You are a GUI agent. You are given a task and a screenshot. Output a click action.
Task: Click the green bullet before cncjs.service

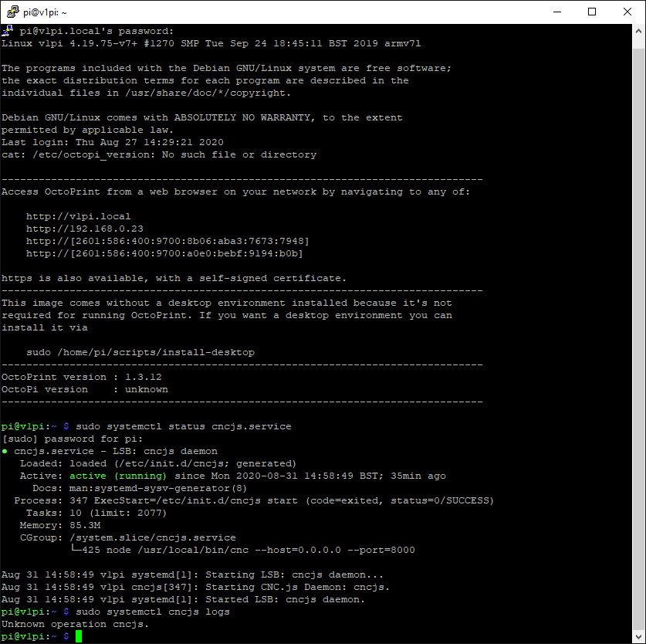coord(5,451)
